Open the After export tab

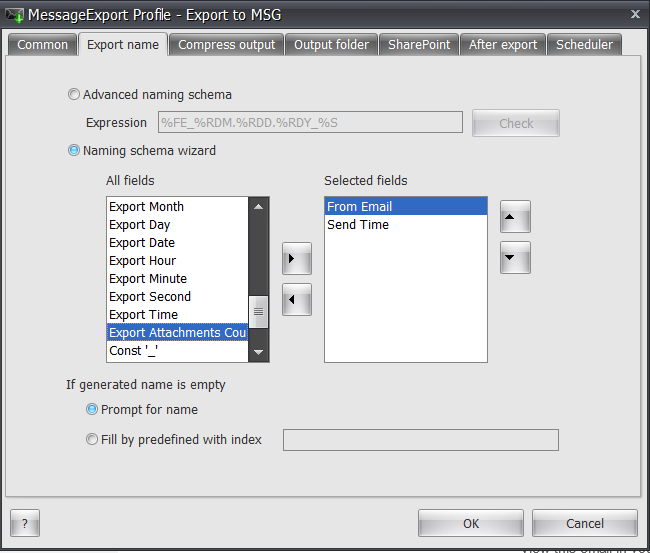click(x=503, y=45)
